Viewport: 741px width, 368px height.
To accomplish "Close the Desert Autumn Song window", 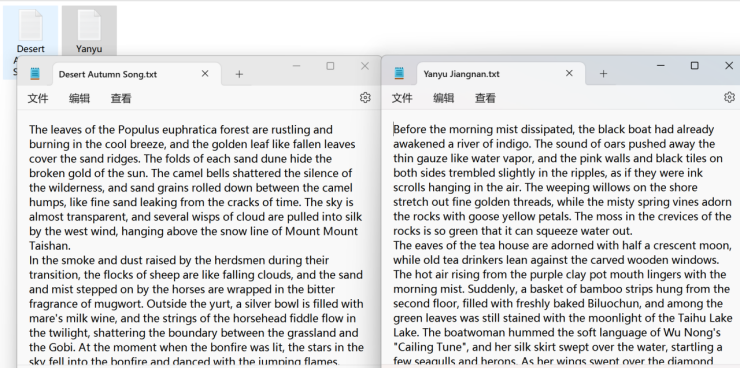I will point(365,66).
